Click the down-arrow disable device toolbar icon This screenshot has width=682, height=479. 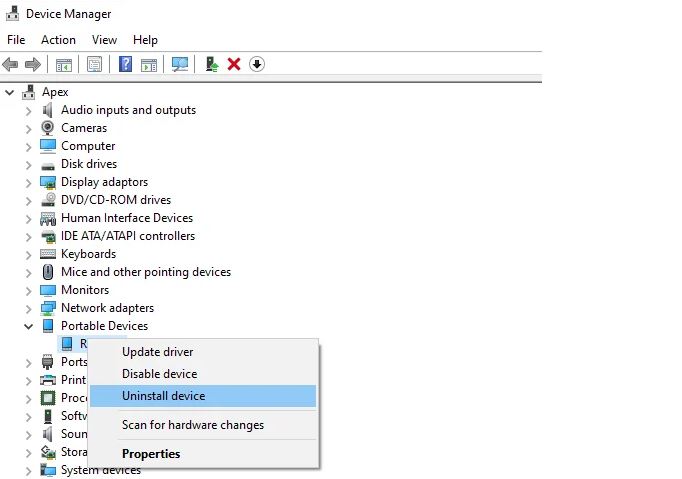257,64
